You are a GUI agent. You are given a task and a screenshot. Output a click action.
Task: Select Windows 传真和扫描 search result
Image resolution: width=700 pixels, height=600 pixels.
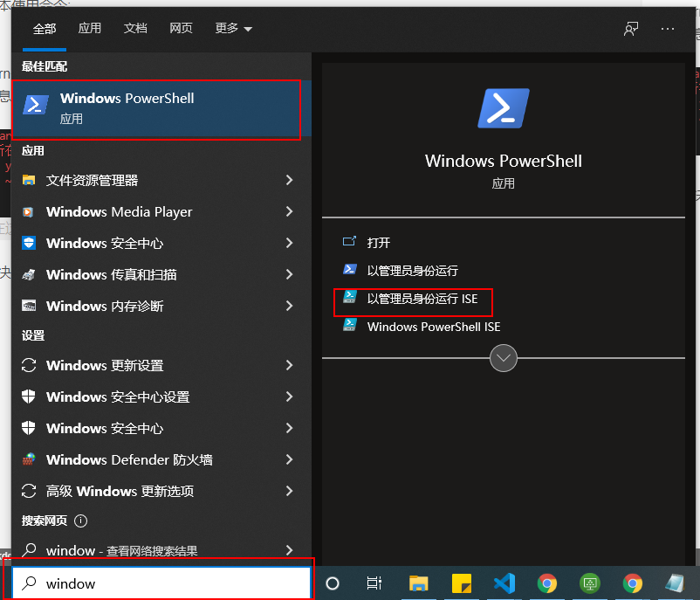161,274
